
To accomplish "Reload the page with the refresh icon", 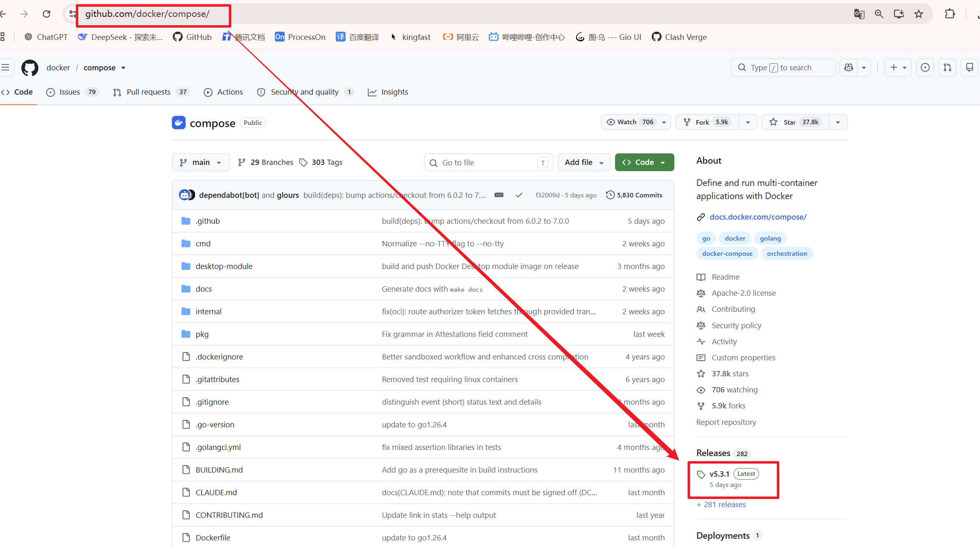I will [x=46, y=14].
